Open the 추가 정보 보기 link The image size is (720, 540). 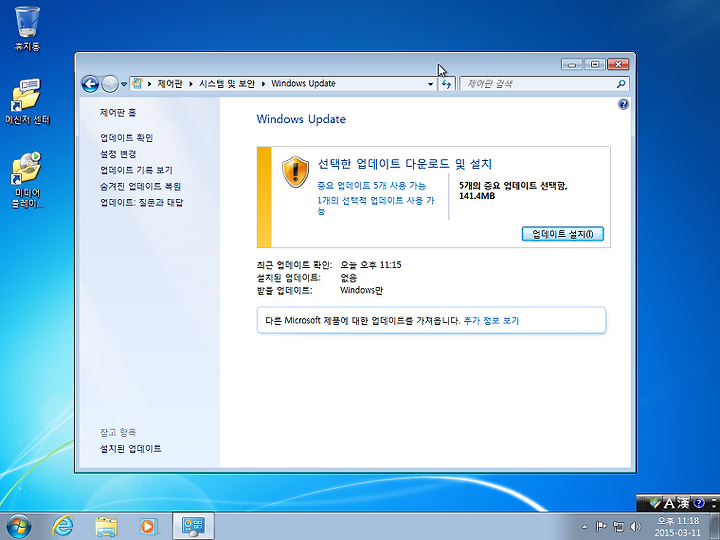pyautogui.click(x=491, y=321)
